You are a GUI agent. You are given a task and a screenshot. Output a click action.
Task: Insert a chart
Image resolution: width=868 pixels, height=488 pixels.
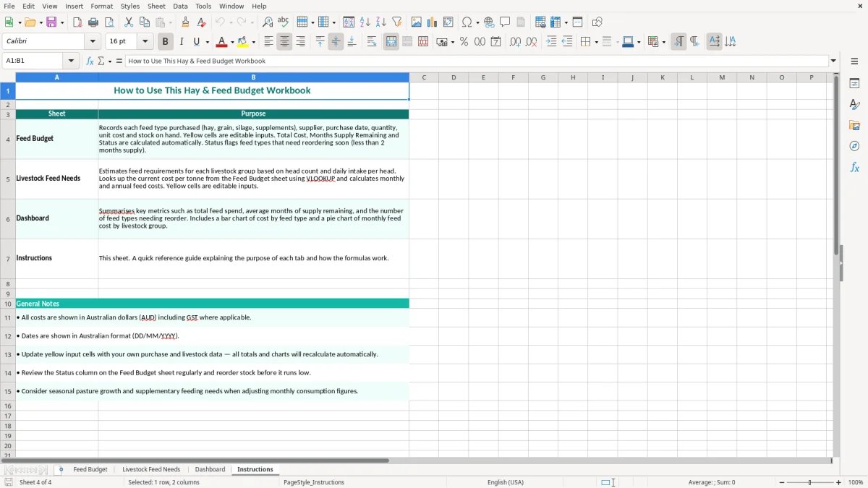[x=433, y=22]
